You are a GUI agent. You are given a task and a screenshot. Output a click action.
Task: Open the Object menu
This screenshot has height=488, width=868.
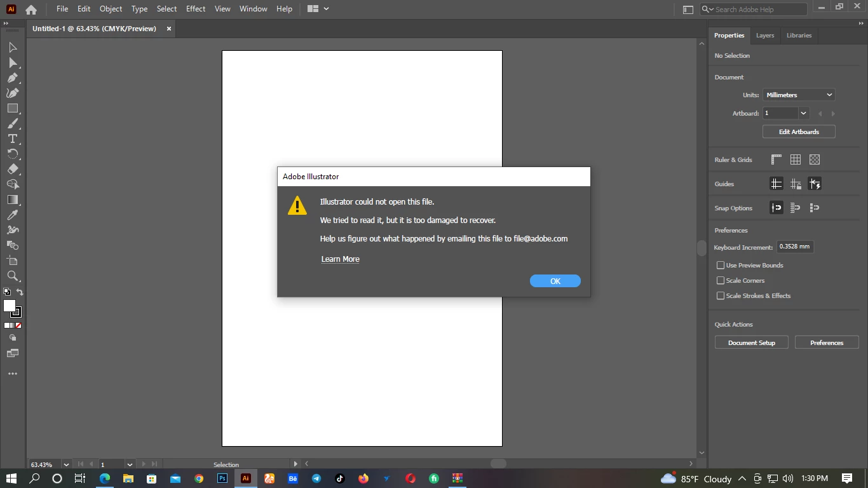pyautogui.click(x=111, y=9)
